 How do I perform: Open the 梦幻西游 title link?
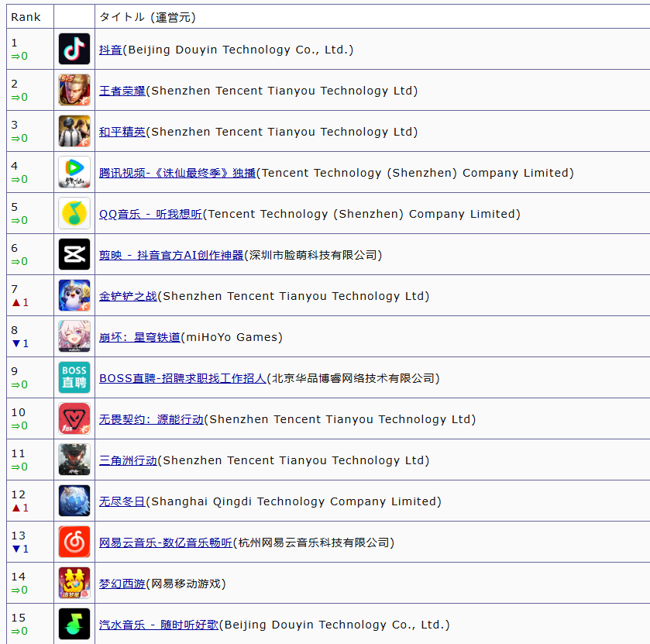122,584
